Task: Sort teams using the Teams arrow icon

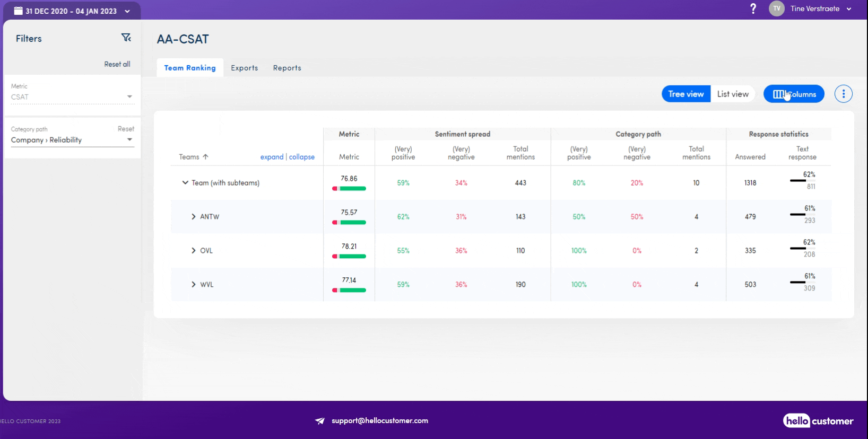Action: [206, 157]
